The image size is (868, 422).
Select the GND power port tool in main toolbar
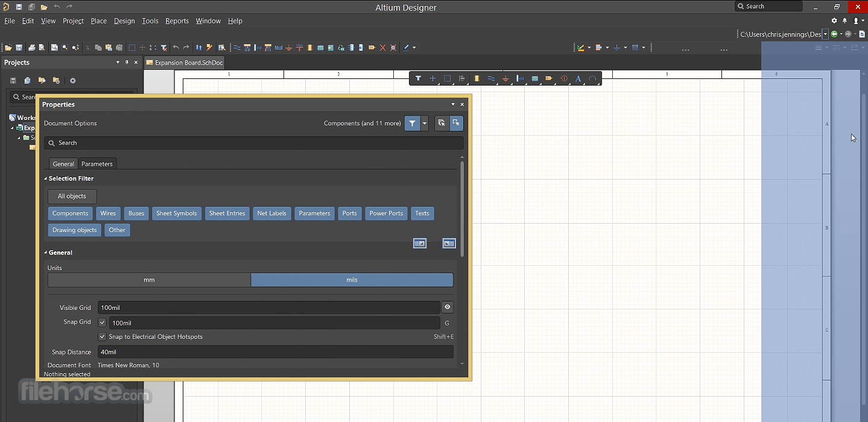tap(289, 48)
